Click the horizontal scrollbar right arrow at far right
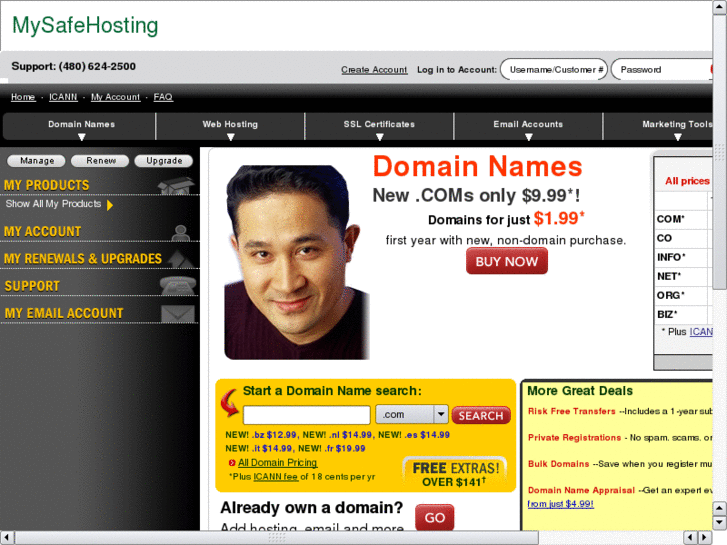 click(x=704, y=537)
